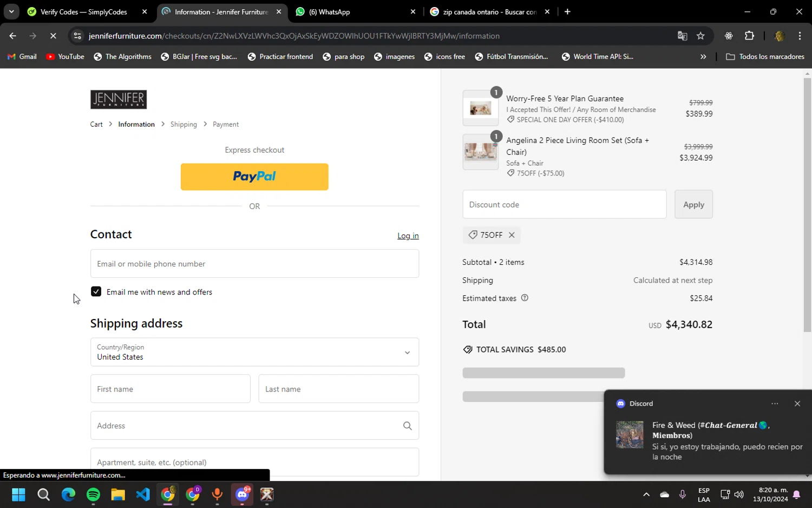812x508 pixels.
Task: Open Todos los marcadores folder
Action: tap(765, 56)
